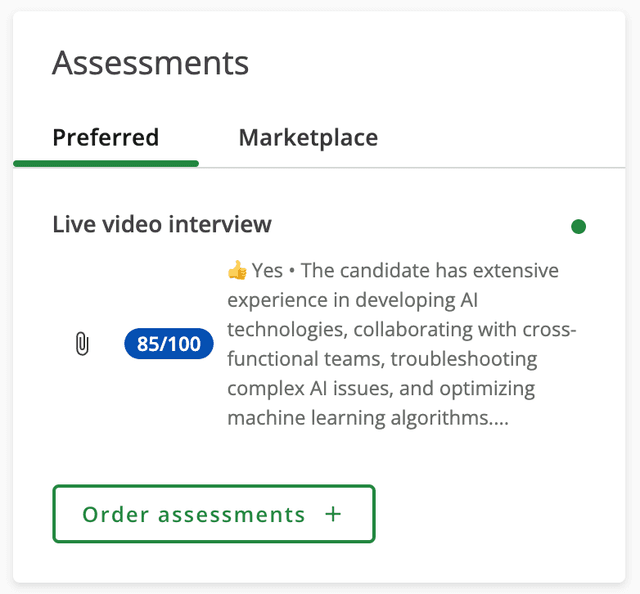Click the green underline beneath Preferred
Screen dimensions: 640x594
pyautogui.click(x=105, y=162)
